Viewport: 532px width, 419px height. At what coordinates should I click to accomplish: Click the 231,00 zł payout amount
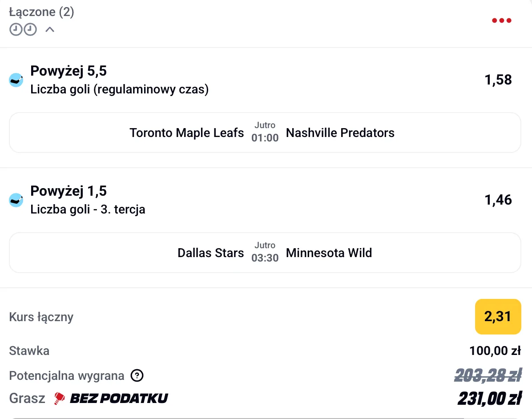[x=489, y=398]
